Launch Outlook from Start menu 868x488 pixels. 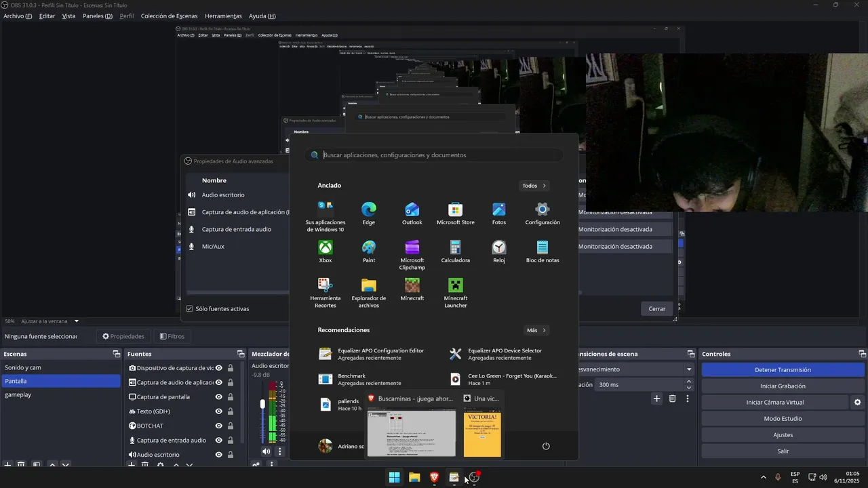click(x=412, y=213)
